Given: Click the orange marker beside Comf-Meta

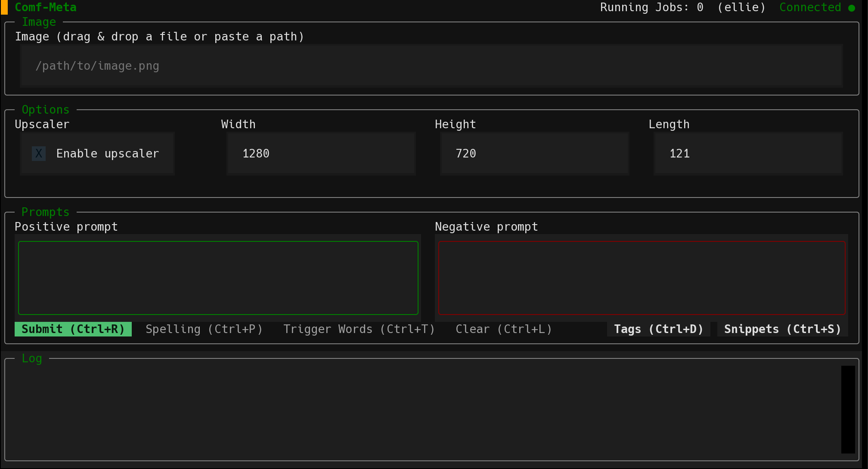Looking at the screenshot, I should click(x=4, y=7).
